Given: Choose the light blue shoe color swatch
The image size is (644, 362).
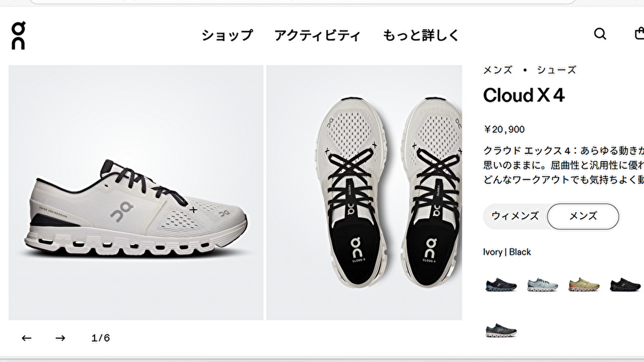Looking at the screenshot, I should [542, 285].
